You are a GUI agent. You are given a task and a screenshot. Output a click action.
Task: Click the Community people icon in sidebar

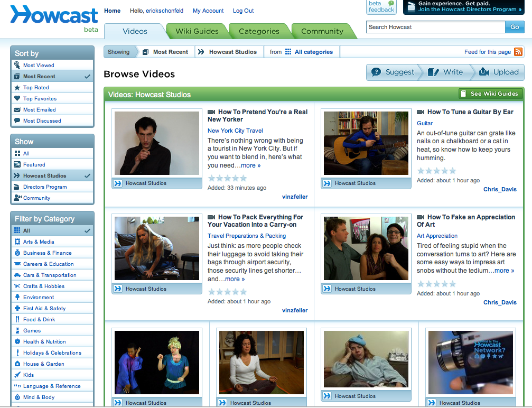17,198
